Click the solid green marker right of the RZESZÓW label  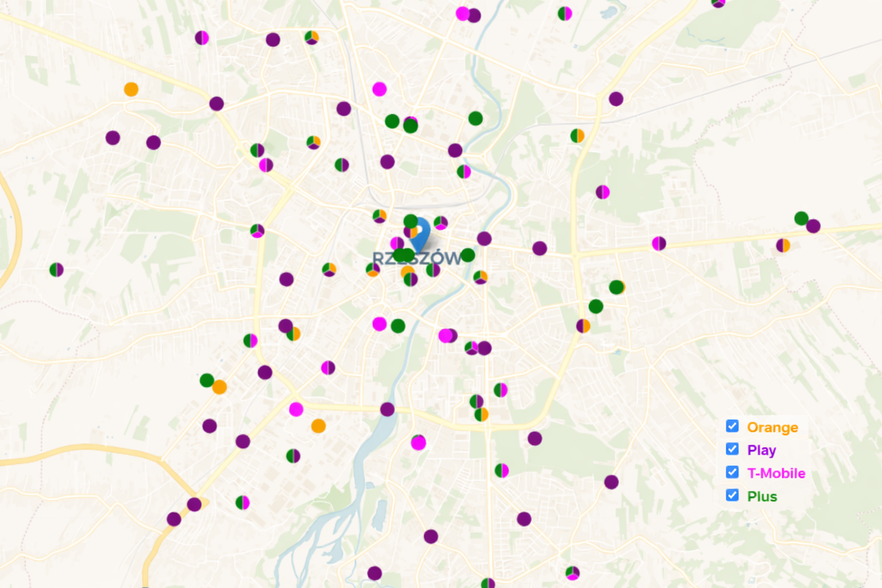468,255
